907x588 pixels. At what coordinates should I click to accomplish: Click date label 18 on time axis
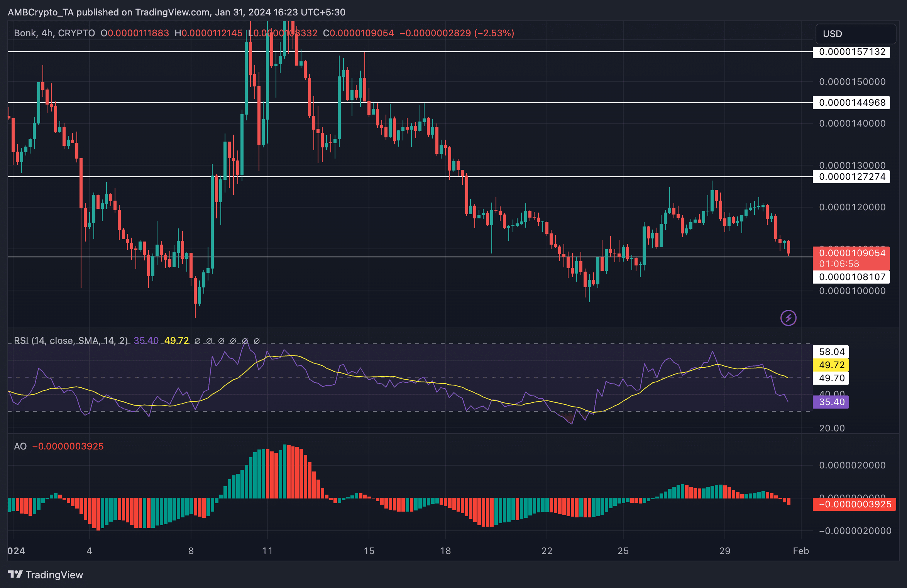point(445,551)
